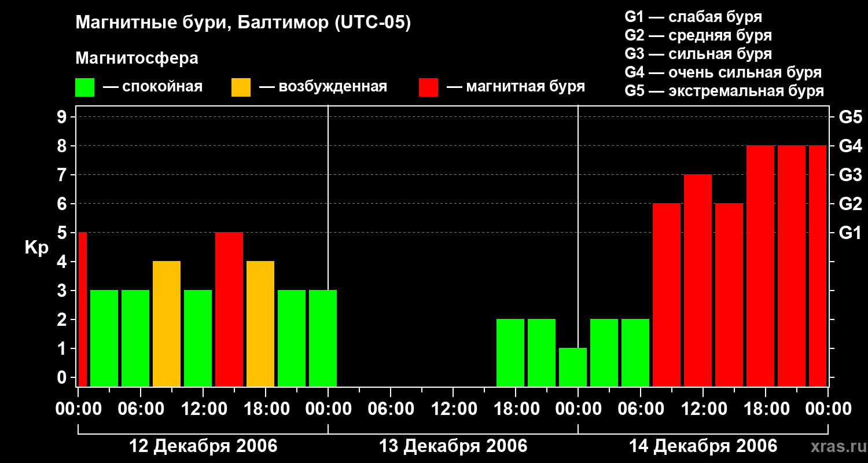Click 'G2 — средняя буря' legend line
This screenshot has height=463, width=868.
(698, 35)
